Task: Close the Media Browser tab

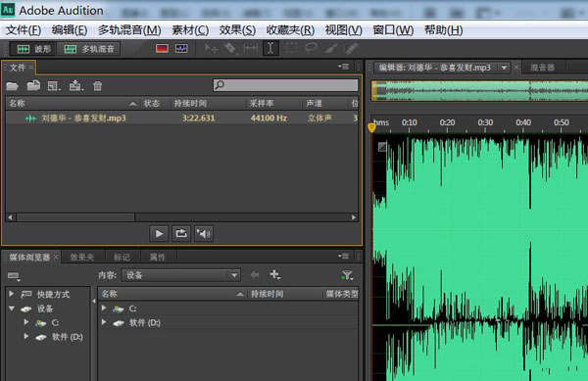Action: (56, 257)
